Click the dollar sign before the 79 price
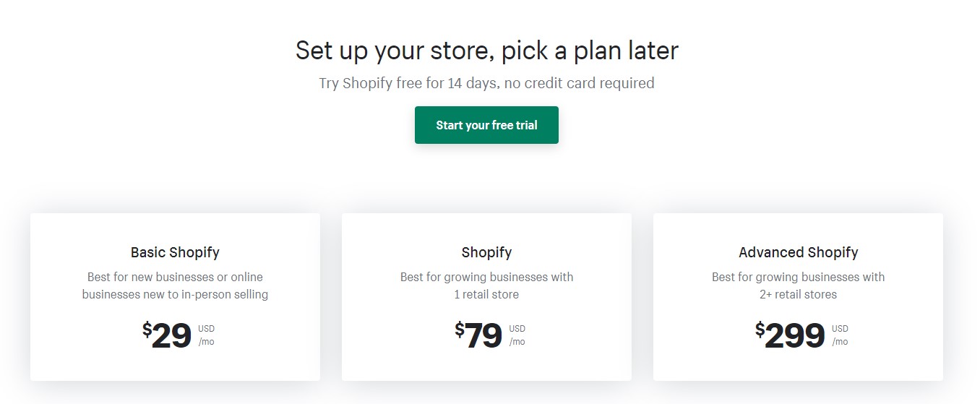This screenshot has height=404, width=980. 460,330
